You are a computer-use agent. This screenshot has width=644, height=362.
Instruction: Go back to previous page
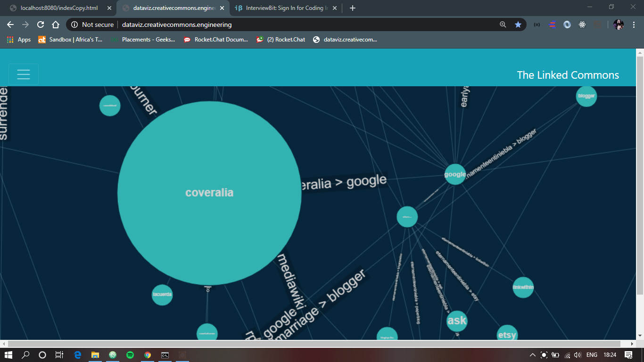10,25
